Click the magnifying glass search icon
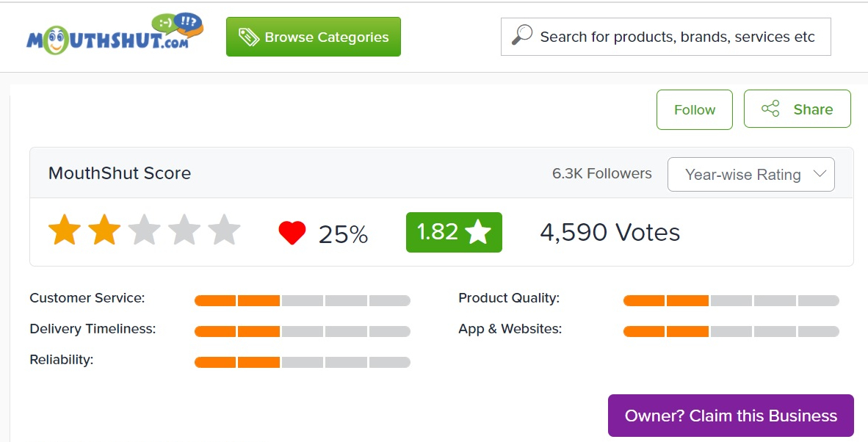This screenshot has height=442, width=868. [522, 36]
